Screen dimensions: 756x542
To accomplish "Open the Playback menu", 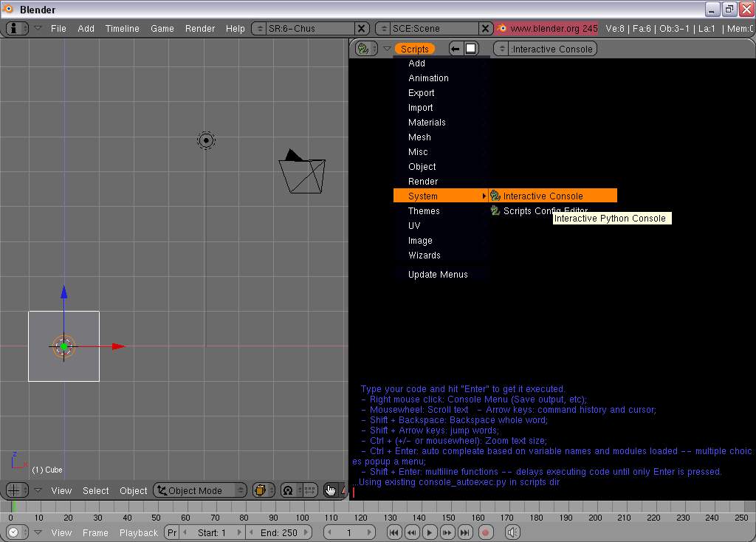I will [x=138, y=532].
